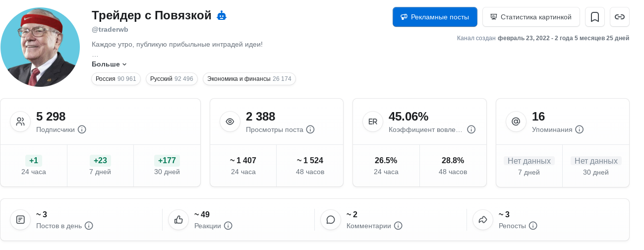Click the ER circle icon

point(373,122)
